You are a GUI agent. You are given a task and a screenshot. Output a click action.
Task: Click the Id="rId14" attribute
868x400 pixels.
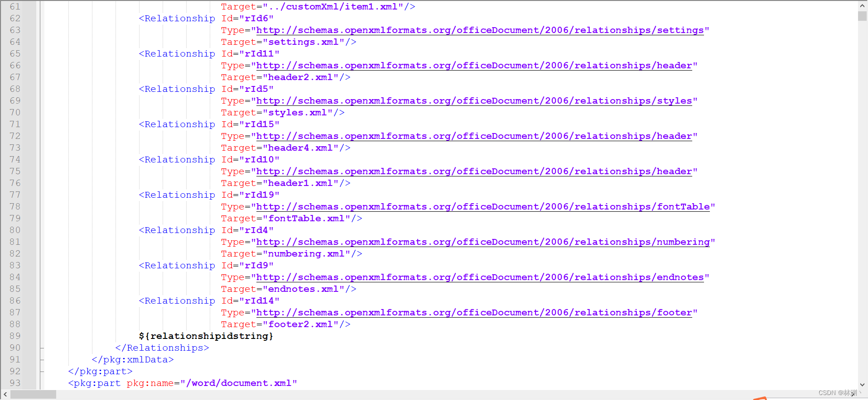[251, 301]
